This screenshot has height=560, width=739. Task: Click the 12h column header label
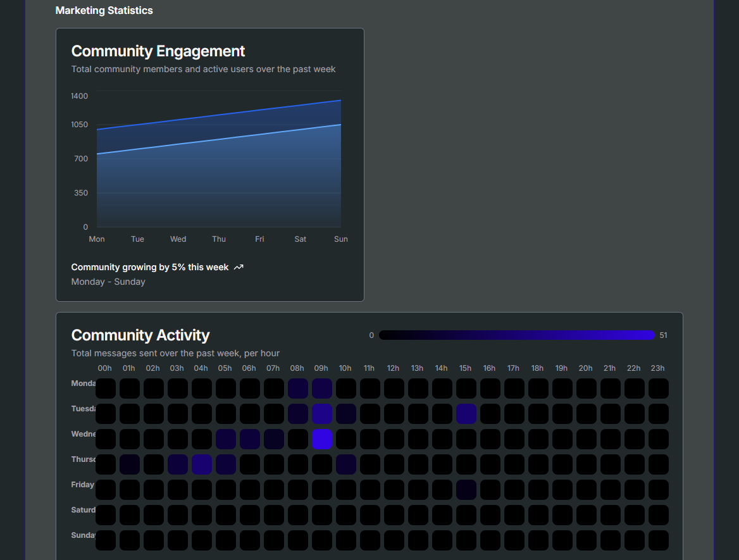393,368
